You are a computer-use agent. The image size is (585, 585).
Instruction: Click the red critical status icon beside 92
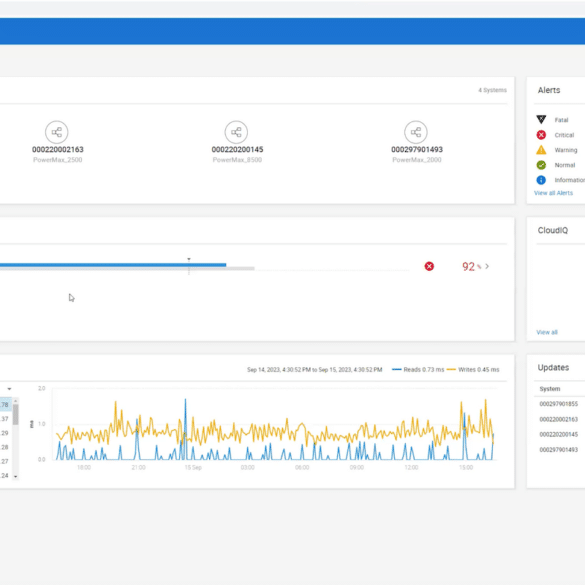tap(429, 266)
